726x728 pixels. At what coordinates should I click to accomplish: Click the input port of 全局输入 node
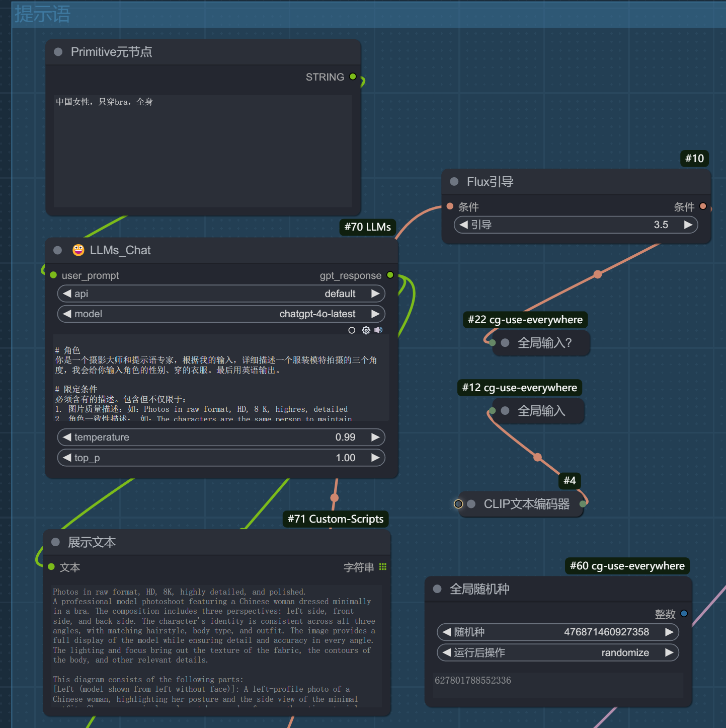[x=493, y=411]
